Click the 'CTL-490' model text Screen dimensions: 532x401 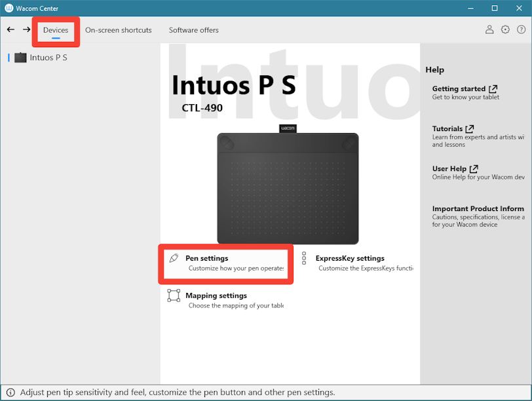click(202, 108)
